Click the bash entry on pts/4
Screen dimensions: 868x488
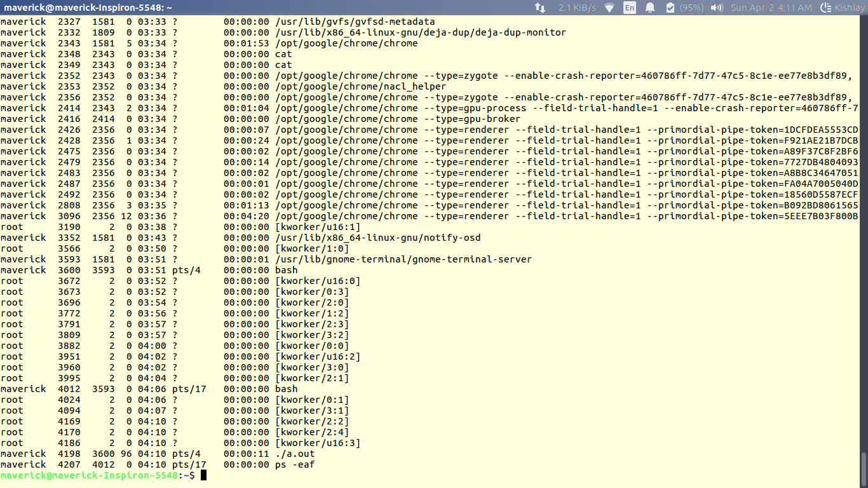click(x=287, y=270)
